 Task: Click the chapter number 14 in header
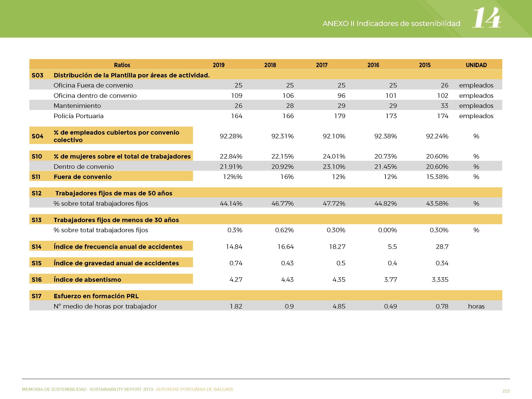[487, 18]
